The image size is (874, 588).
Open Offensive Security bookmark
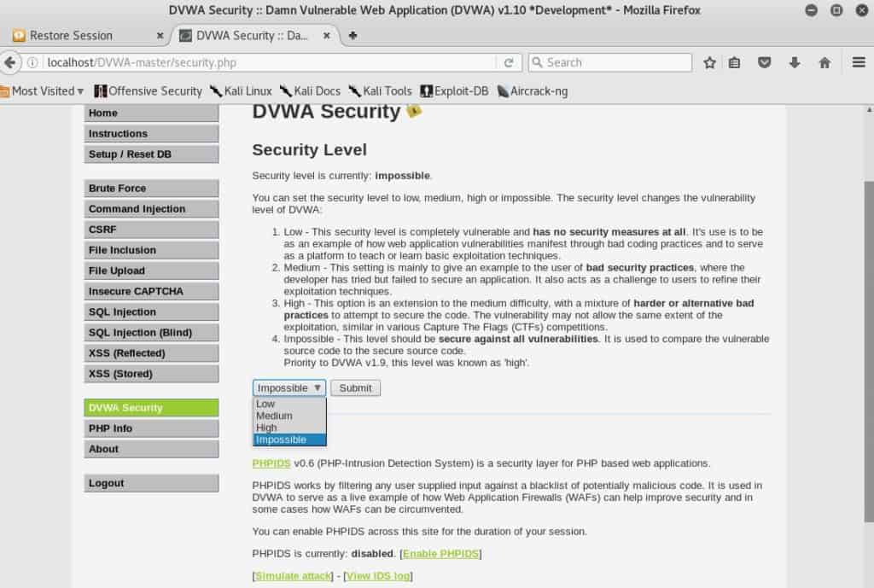(149, 90)
